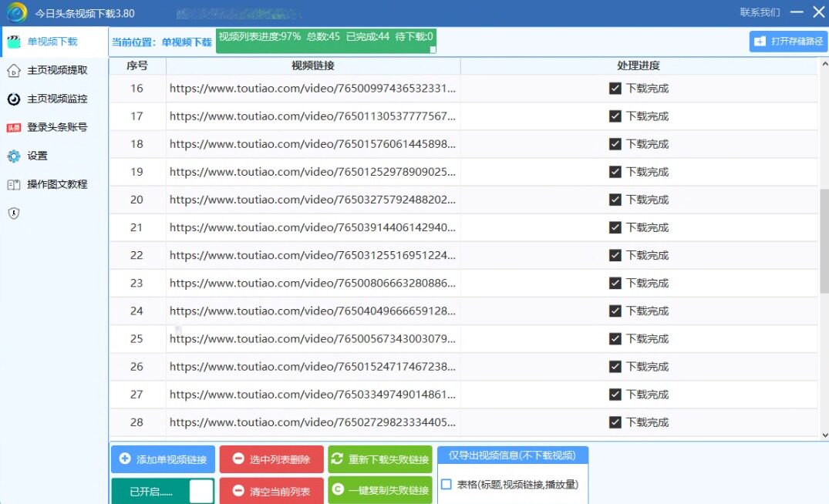This screenshot has width=829, height=504.
Task: Click the plus icon on 打开存储路径
Action: 760,41
